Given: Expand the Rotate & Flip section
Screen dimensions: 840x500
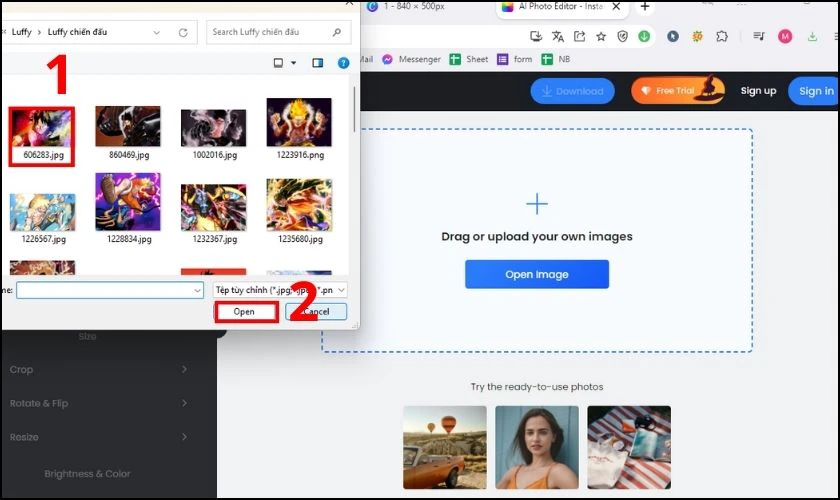Looking at the screenshot, I should pyautogui.click(x=100, y=403).
